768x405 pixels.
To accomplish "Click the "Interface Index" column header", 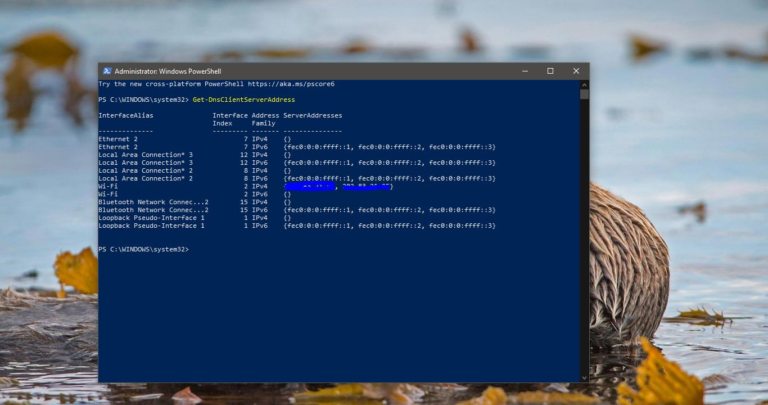I will tap(230, 119).
